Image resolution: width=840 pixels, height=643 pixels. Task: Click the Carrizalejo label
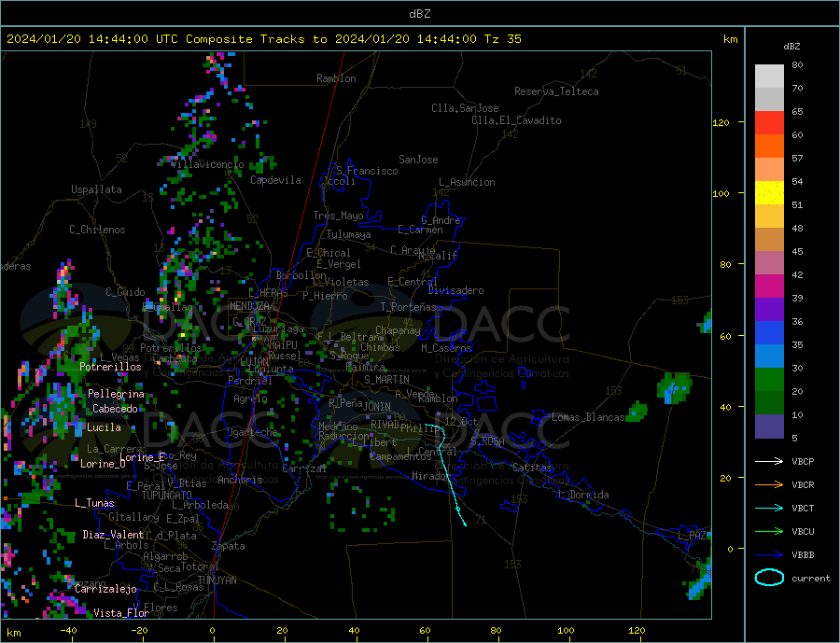pos(105,589)
